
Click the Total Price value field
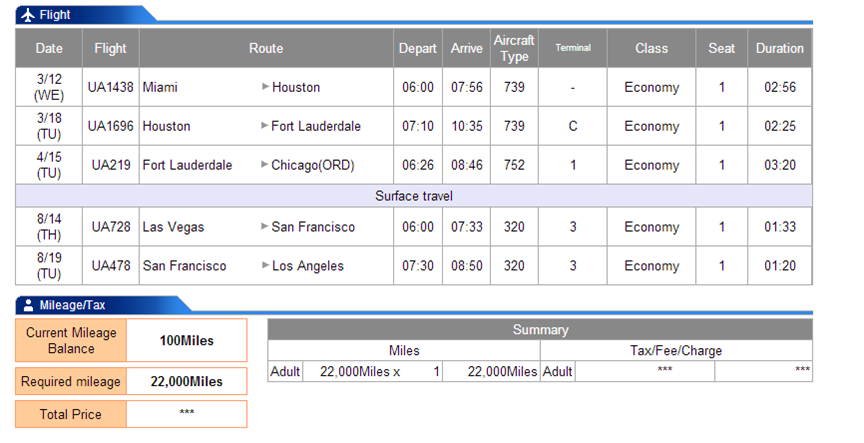click(187, 414)
